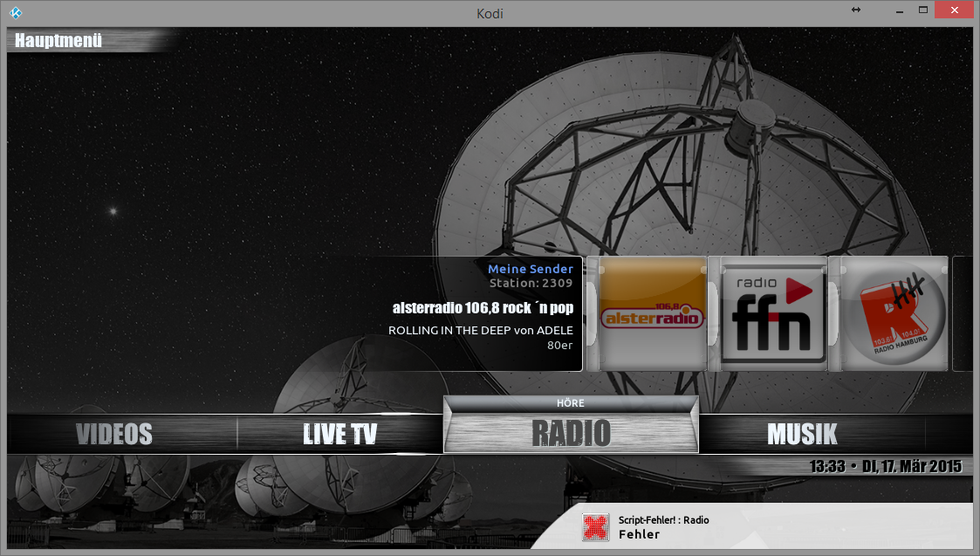Open the alsterradio station tile
980x556 pixels.
[652, 313]
